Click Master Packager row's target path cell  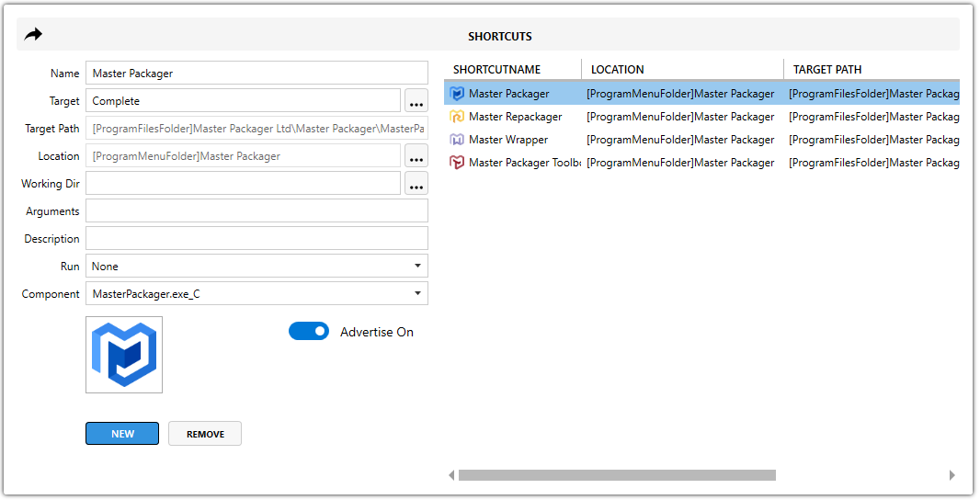[x=873, y=94]
